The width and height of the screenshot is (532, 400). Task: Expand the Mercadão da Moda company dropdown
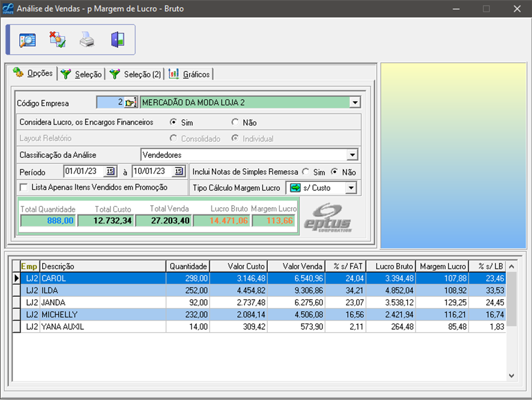[354, 103]
